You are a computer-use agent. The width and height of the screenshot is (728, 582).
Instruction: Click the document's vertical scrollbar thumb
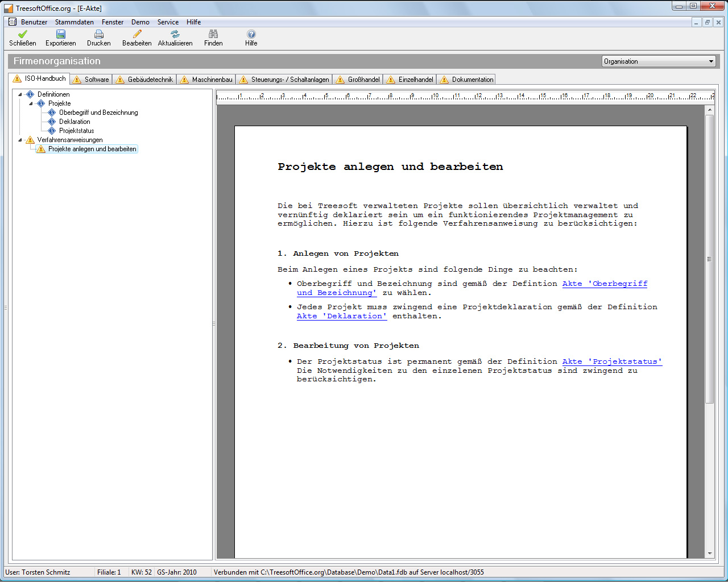click(x=709, y=259)
